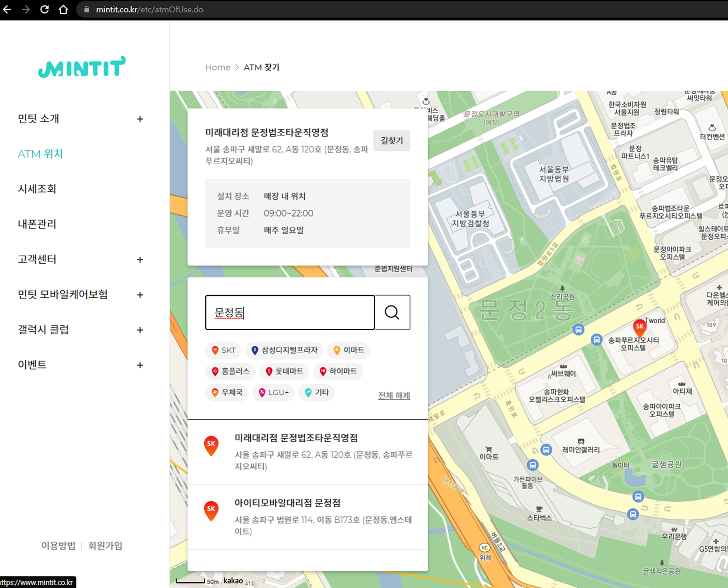Reload the page in the browser
Screen dimensions: 728x588
(x=45, y=9)
